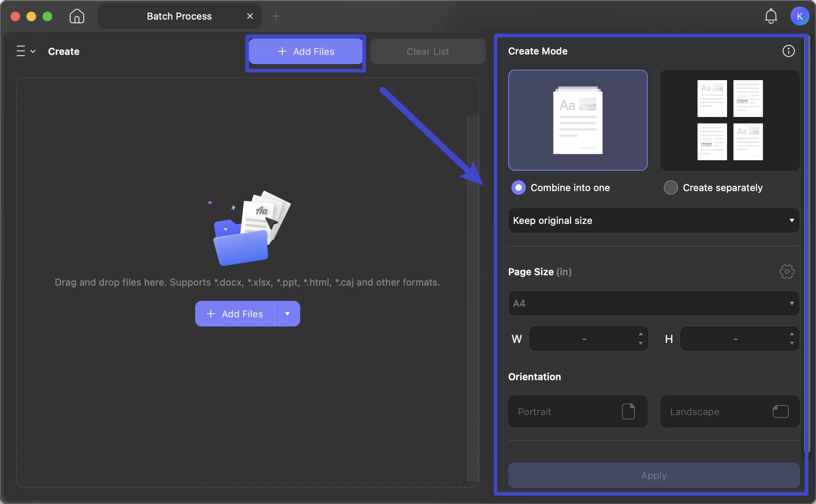Click the portrait page icon
This screenshot has height=504, width=816.
[628, 411]
